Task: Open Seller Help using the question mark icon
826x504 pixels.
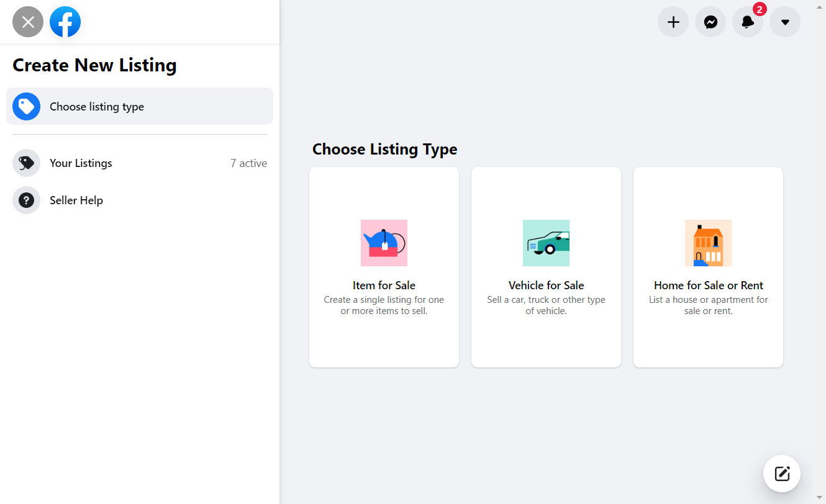Action: [26, 200]
